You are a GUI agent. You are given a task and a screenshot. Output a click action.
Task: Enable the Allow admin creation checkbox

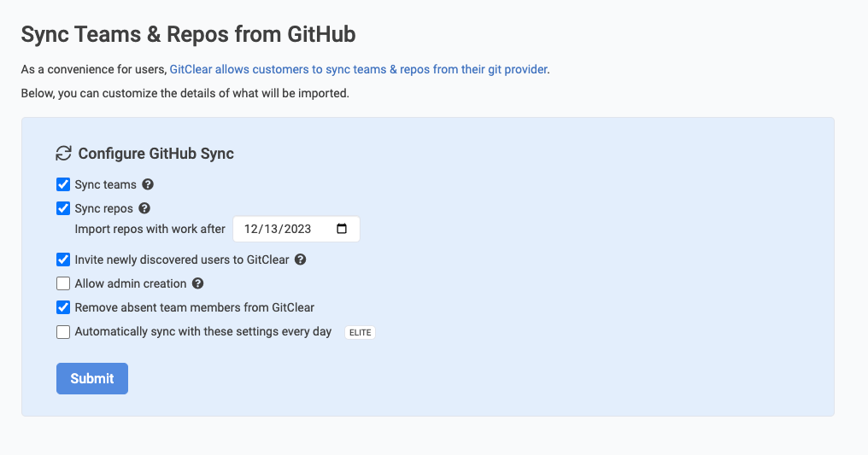point(63,283)
